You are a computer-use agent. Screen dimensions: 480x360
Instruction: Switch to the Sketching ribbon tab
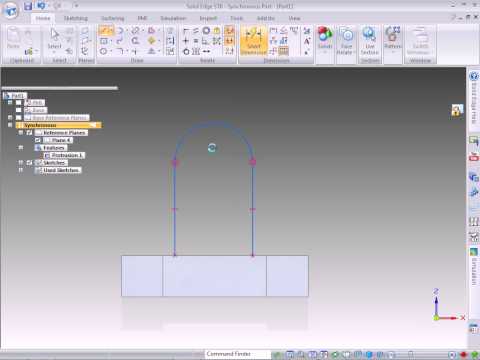(76, 18)
